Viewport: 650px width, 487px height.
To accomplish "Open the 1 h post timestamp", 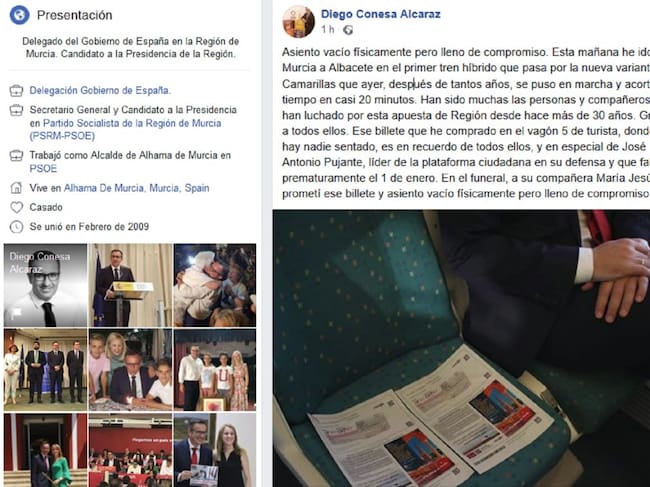I will coord(327,30).
